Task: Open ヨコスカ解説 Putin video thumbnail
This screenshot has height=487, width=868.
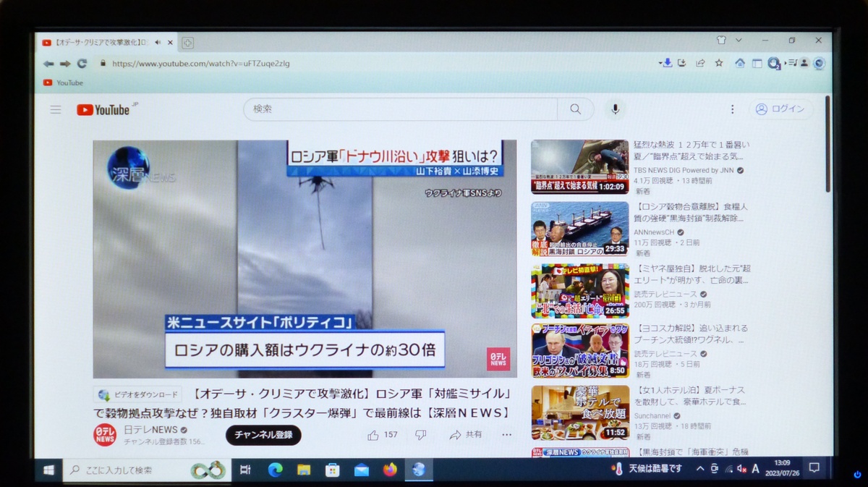Action: [579, 351]
